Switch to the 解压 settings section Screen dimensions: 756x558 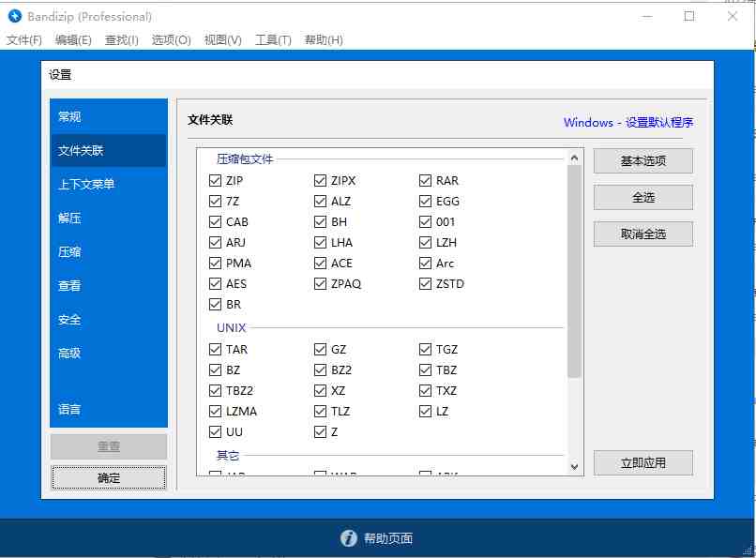point(68,218)
